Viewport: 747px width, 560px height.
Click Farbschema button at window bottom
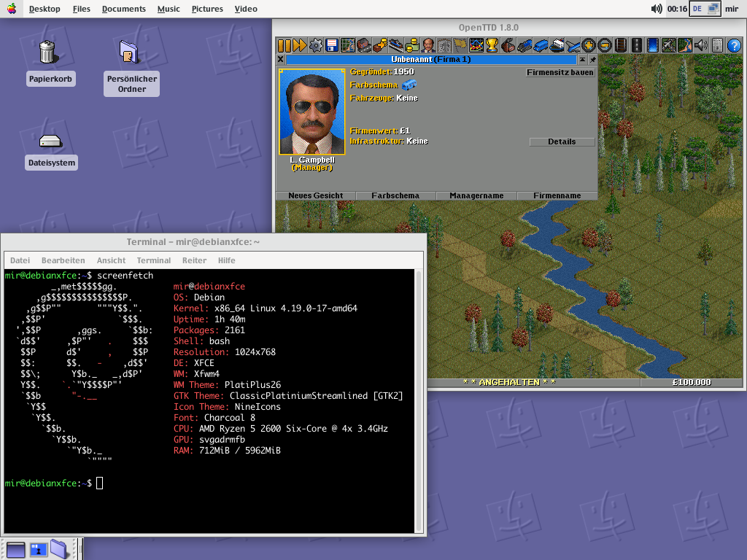(x=395, y=195)
